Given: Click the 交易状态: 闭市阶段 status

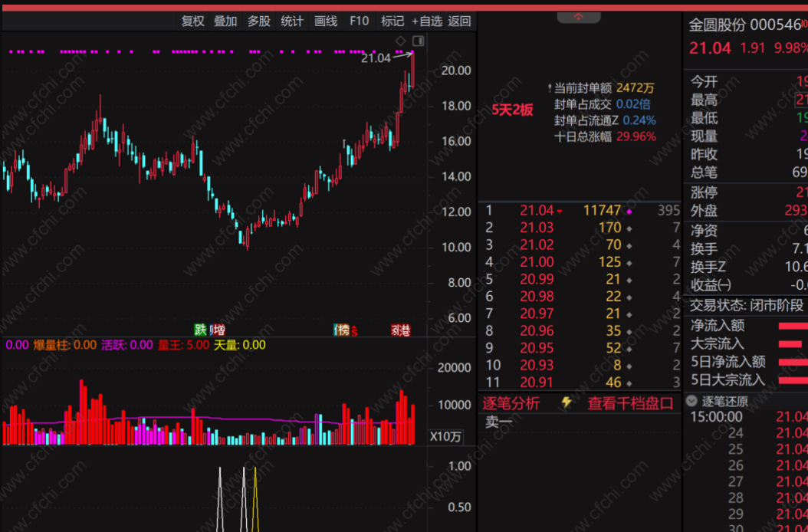Looking at the screenshot, I should coord(746,306).
